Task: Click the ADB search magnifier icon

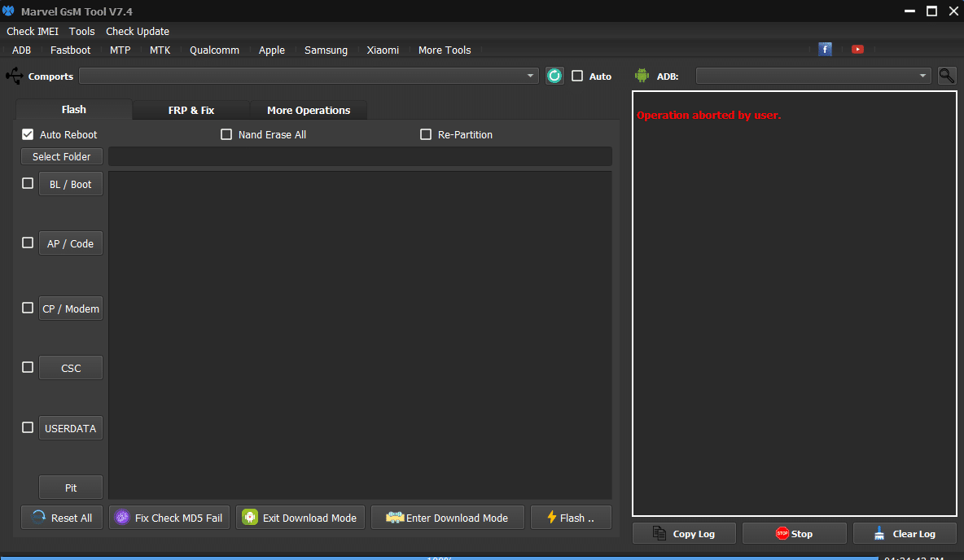Action: 946,76
